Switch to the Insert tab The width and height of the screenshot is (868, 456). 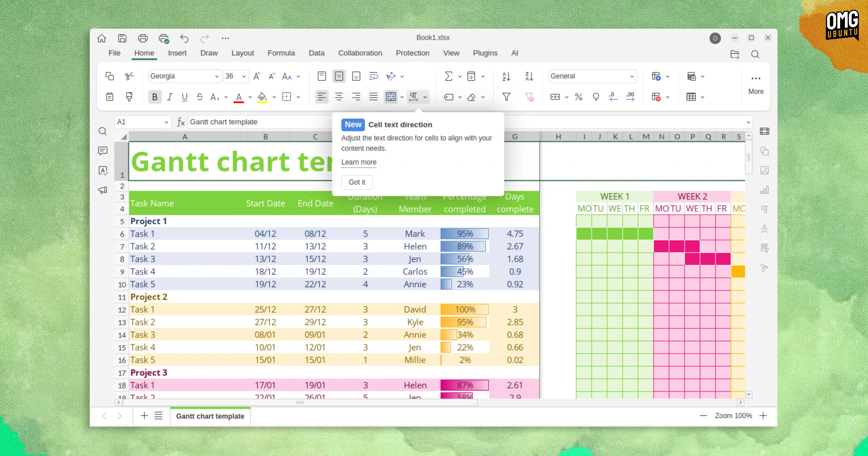pyautogui.click(x=177, y=53)
